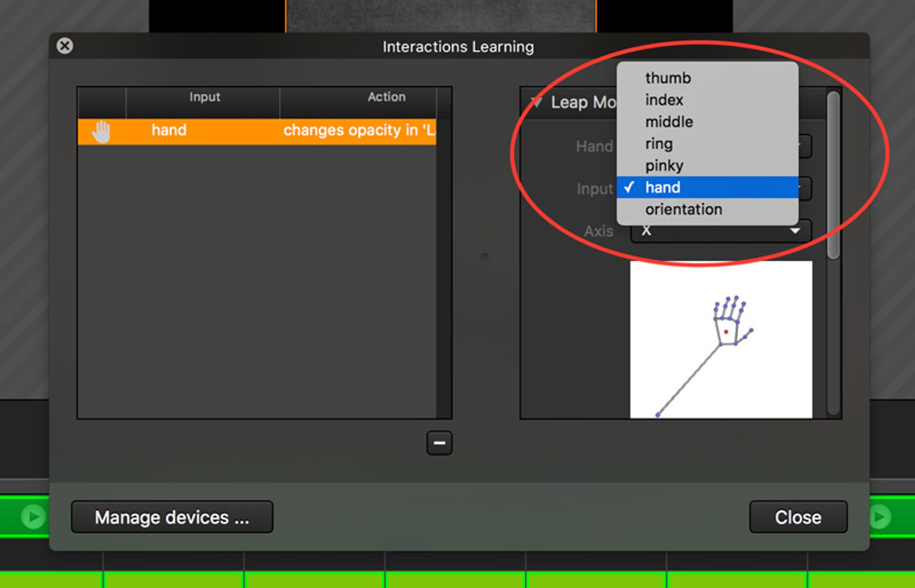Close the Interactions Learning dialog with the X icon

(x=65, y=46)
